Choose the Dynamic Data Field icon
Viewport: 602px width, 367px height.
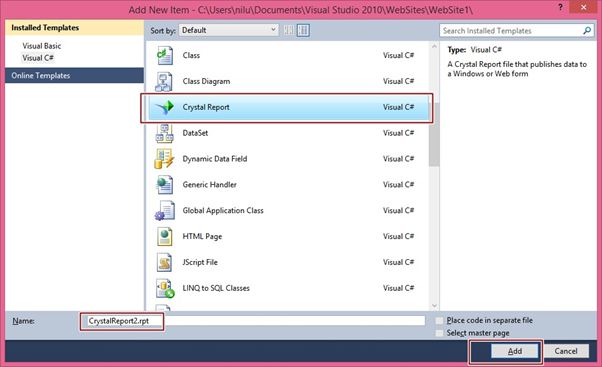point(164,159)
